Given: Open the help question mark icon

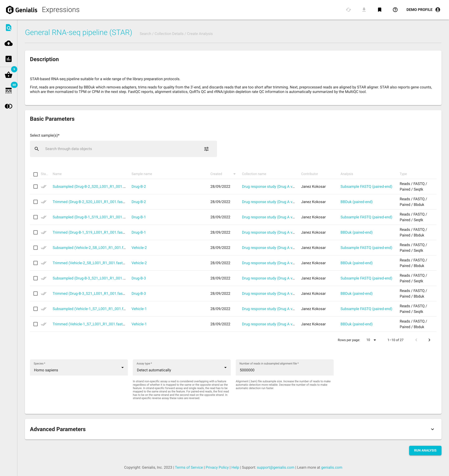Looking at the screenshot, I should coord(395,10).
